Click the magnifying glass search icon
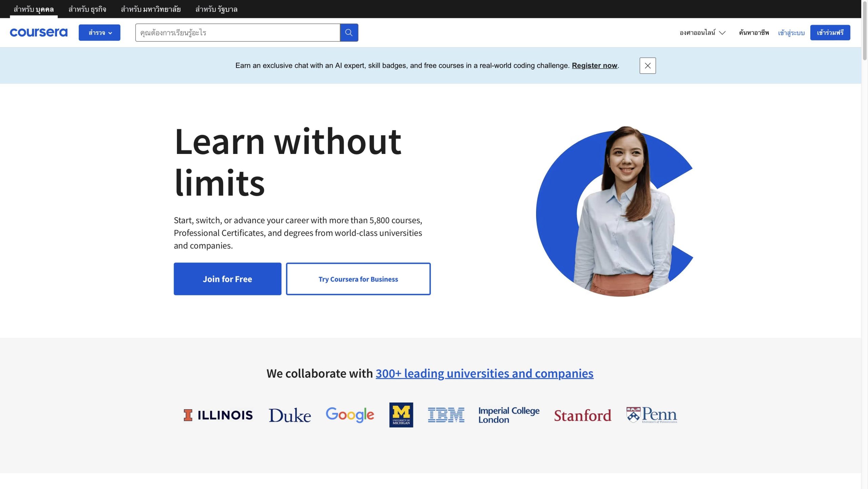The width and height of the screenshot is (868, 489). click(x=349, y=33)
